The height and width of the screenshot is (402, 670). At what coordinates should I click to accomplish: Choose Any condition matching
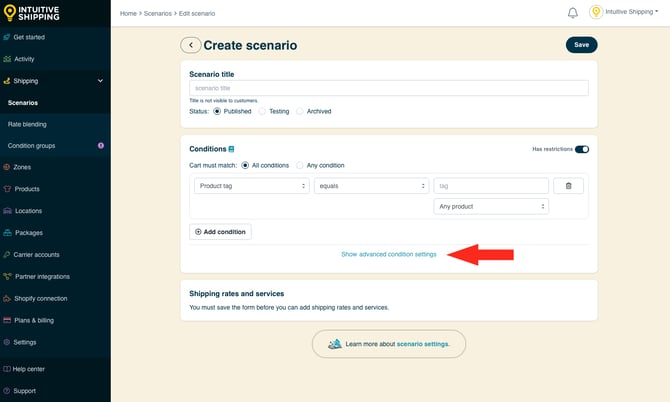click(300, 165)
